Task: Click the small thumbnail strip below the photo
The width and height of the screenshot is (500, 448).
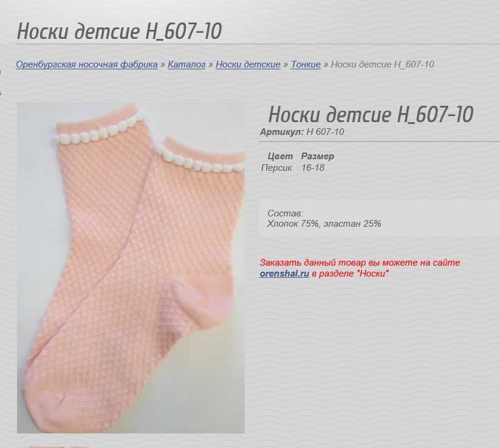Action: click(54, 446)
